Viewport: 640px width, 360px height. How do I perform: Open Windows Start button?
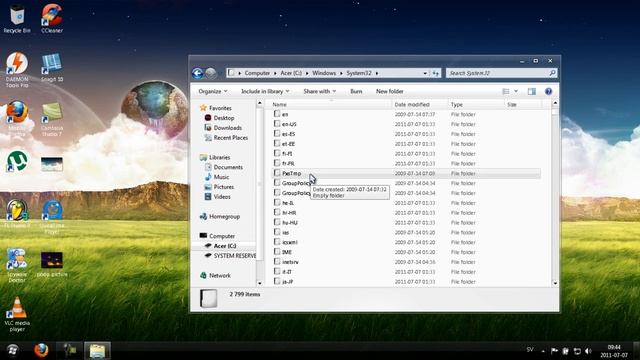[x=13, y=350]
